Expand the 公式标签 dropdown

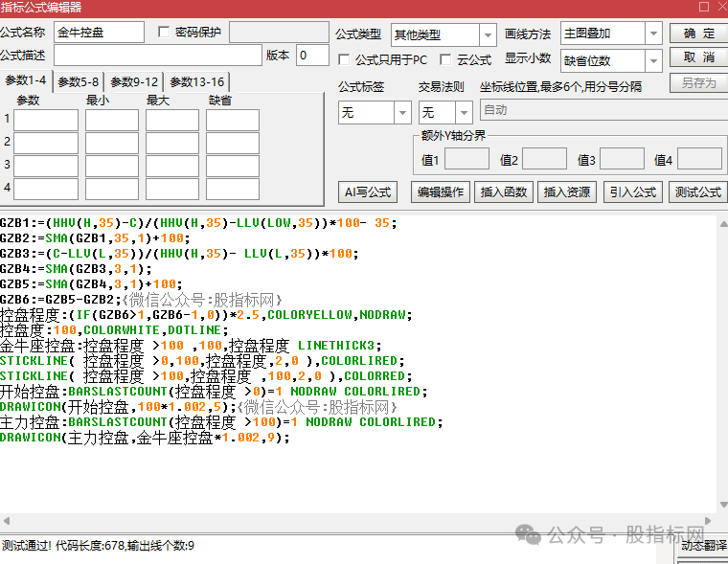402,112
